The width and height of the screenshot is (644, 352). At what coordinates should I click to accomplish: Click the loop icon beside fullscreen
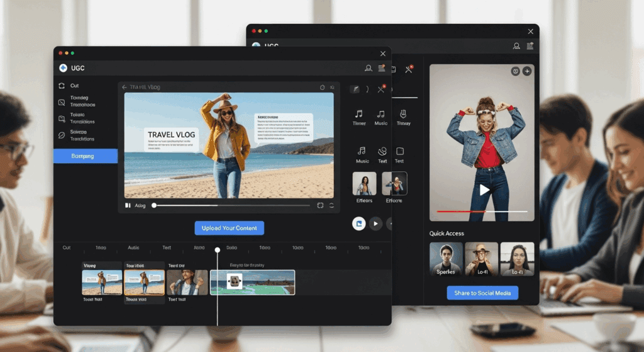331,205
